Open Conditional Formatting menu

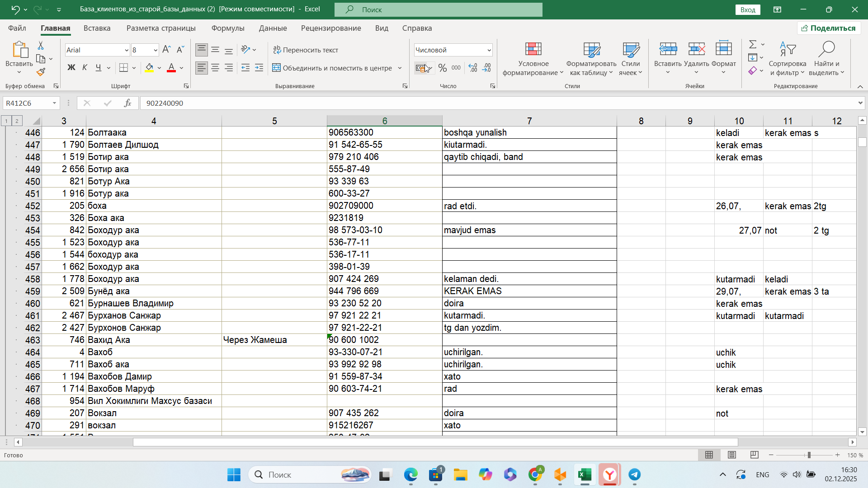pyautogui.click(x=533, y=59)
